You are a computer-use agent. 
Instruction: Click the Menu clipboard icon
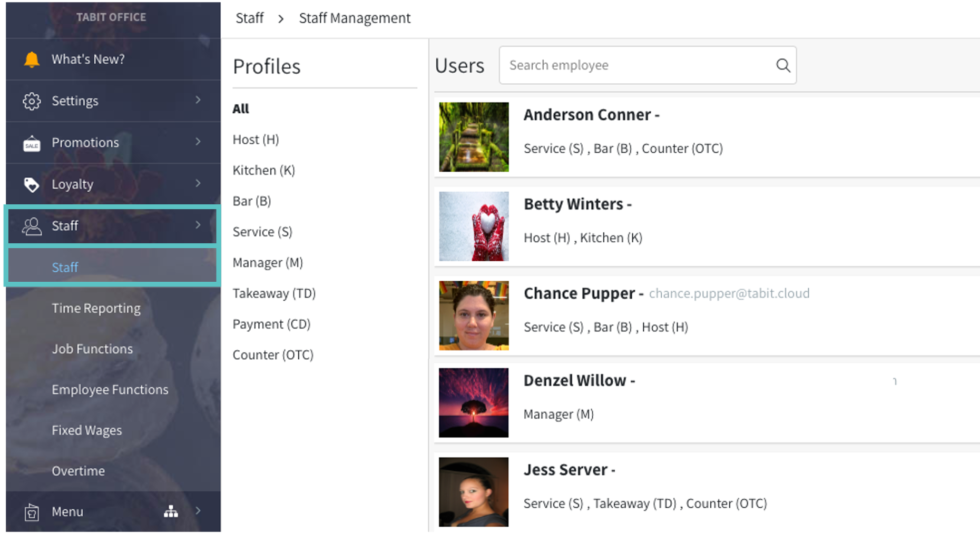coord(32,512)
